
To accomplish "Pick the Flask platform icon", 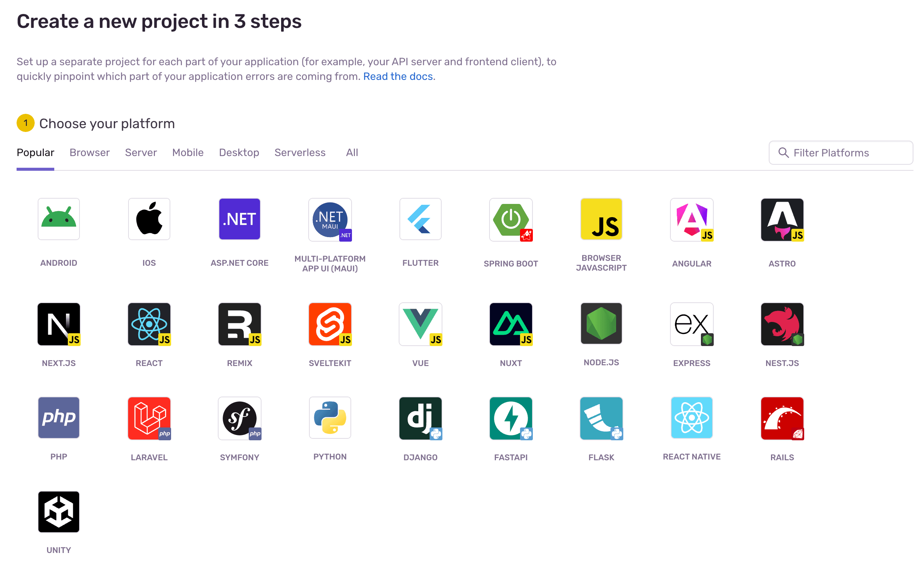I will pyautogui.click(x=601, y=418).
